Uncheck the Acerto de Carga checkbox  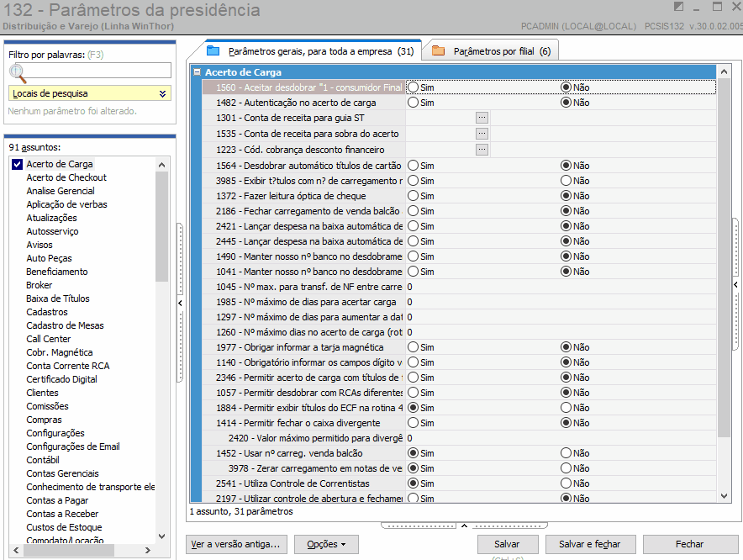click(17, 164)
